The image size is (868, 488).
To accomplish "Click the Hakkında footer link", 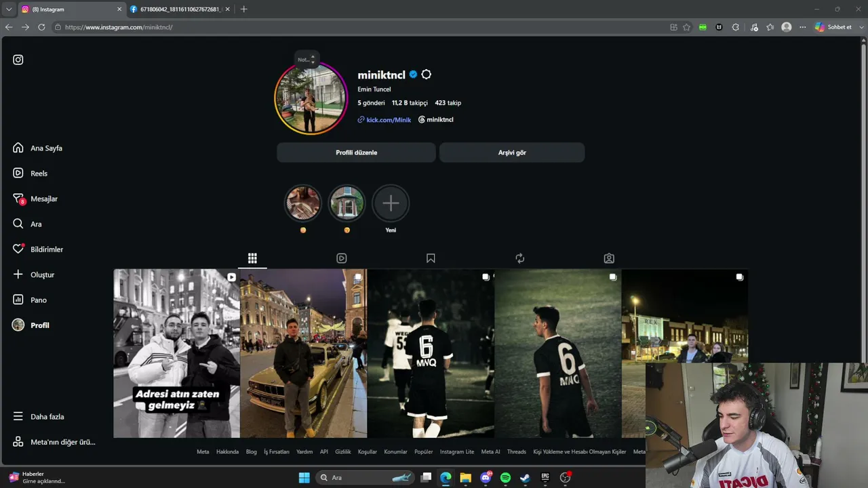I will click(227, 452).
